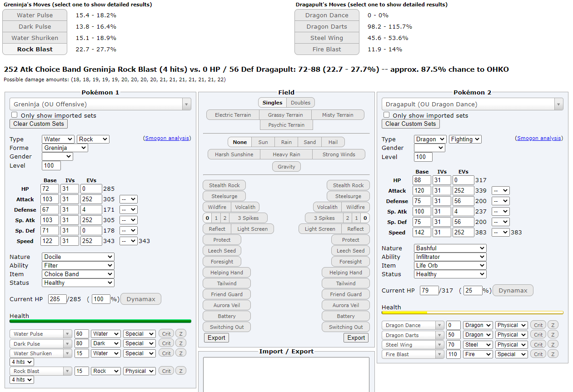Click the Import / Export text area
The image size is (573, 392).
pyautogui.click(x=286, y=374)
